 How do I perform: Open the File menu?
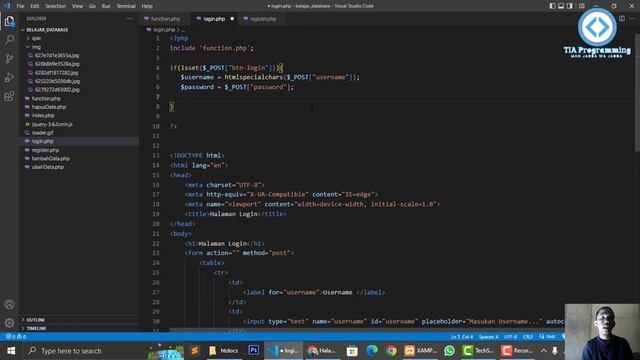click(20, 6)
